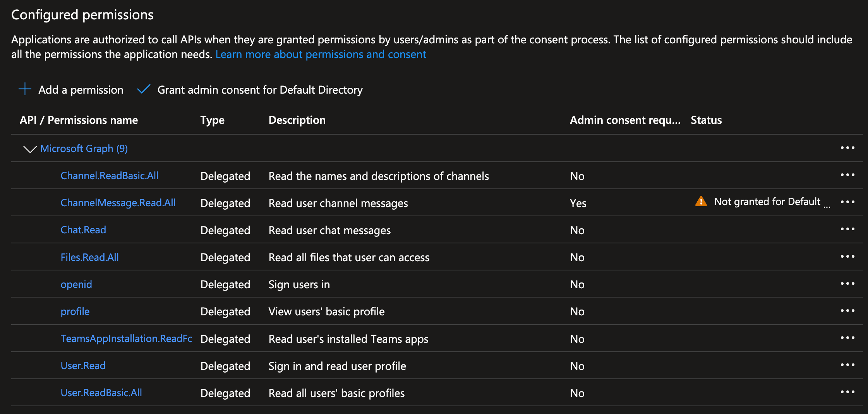This screenshot has width=868, height=414.
Task: Open the ellipsis menu for Chat.Read row
Action: pos(847,229)
